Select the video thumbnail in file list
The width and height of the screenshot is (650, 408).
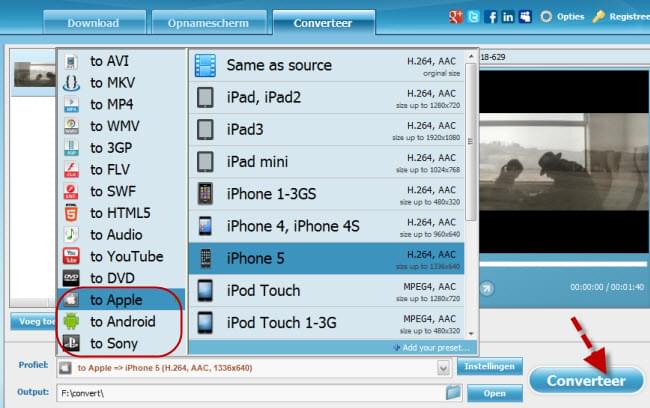(34, 74)
